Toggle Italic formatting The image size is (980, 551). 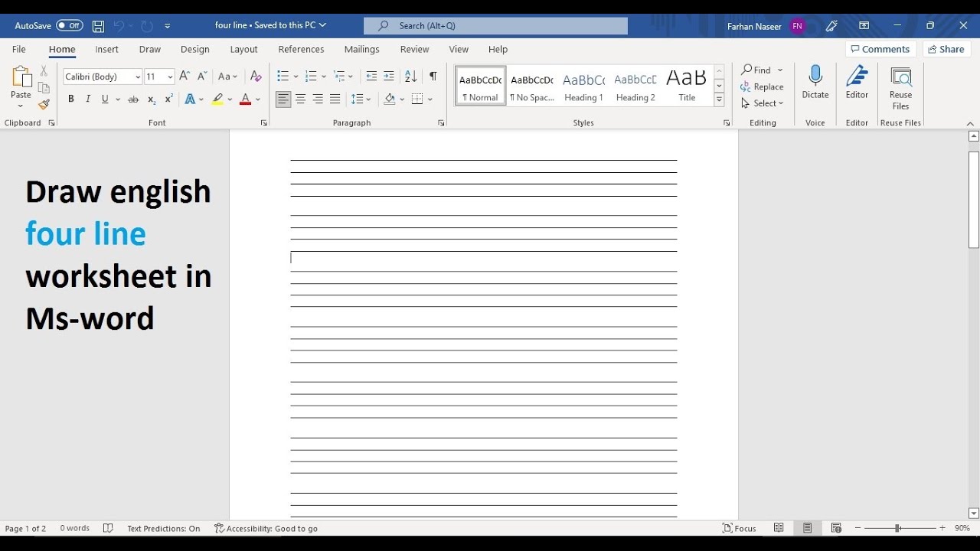pyautogui.click(x=88, y=99)
